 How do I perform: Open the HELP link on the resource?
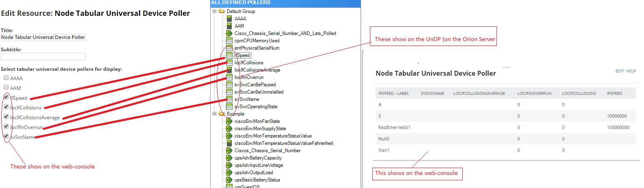click(631, 71)
